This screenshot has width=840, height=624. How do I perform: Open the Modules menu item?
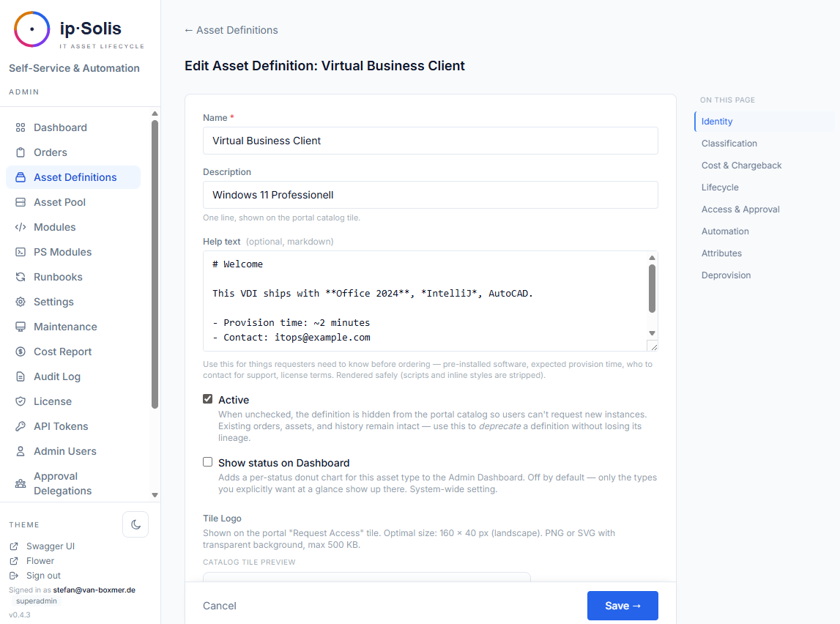[73, 227]
